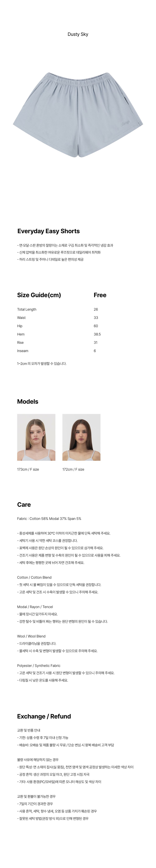Click the Exchange / Refund heading

44,716
